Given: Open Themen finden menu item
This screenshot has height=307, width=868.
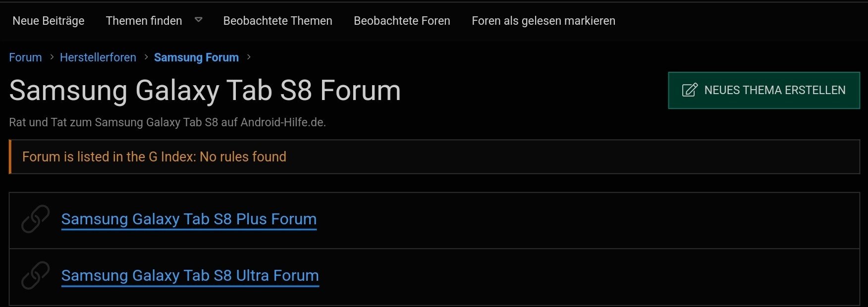Looking at the screenshot, I should point(144,21).
